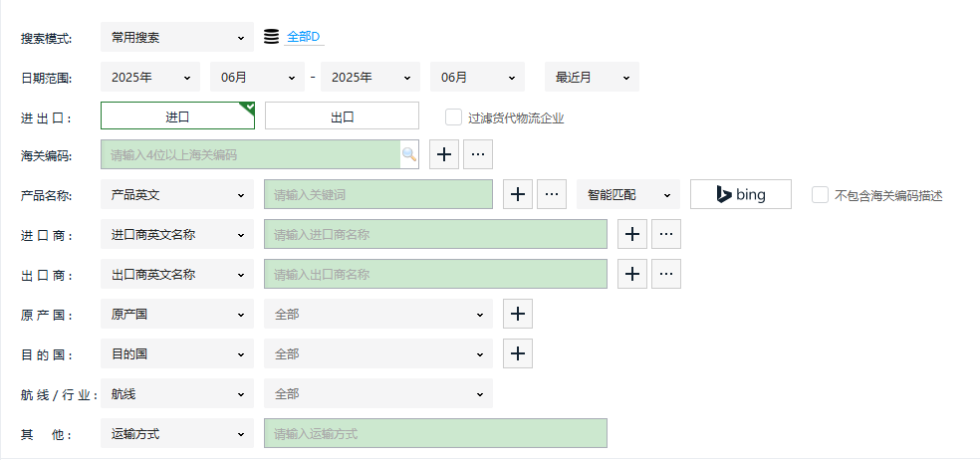This screenshot has width=980, height=460.
Task: Check the filter freight forwarder companies box
Action: click(x=453, y=117)
